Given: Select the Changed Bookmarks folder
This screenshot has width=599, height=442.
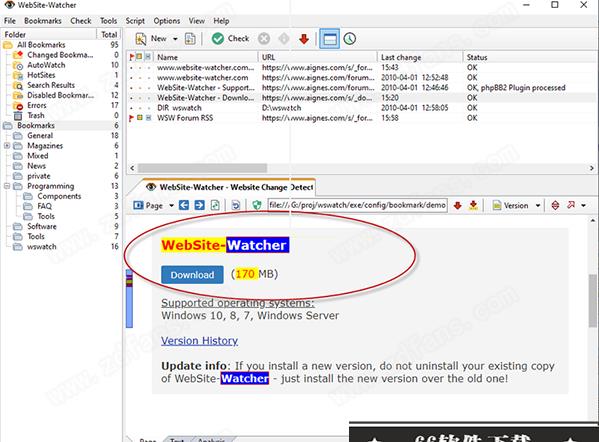Looking at the screenshot, I should point(60,55).
